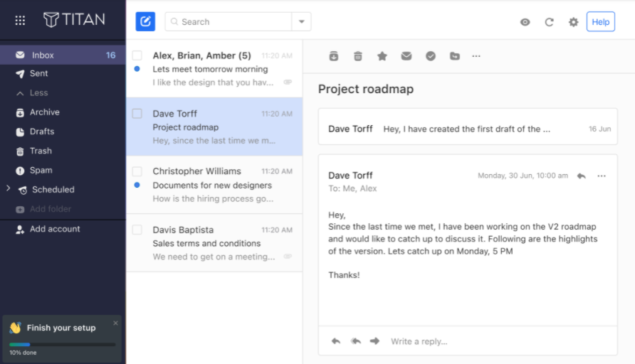
Task: Select checkbox for Alex, Brian, Amber thread
Action: point(137,55)
